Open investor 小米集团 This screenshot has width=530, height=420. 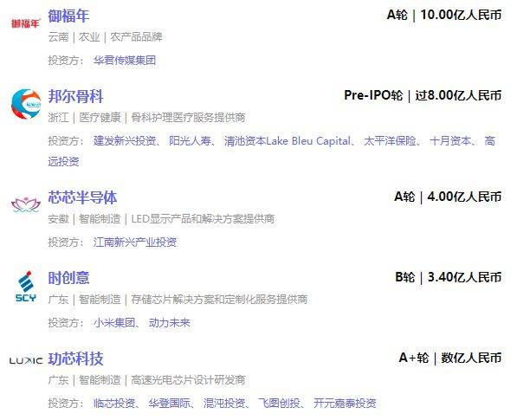tap(114, 323)
